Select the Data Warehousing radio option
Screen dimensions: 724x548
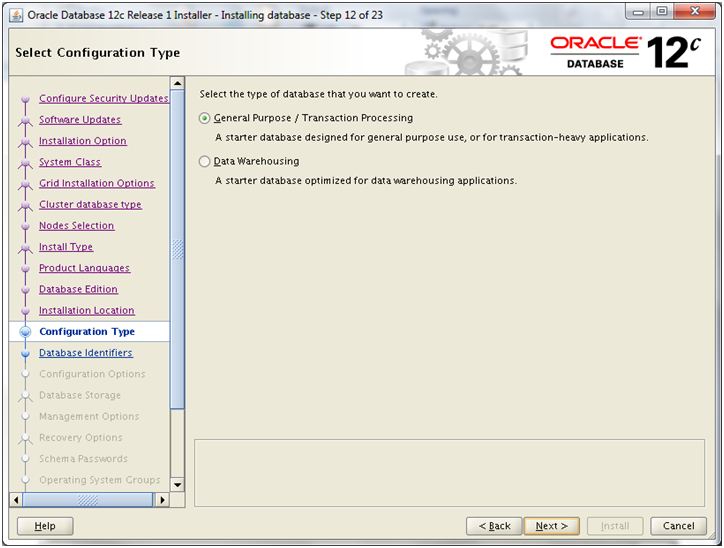coord(204,161)
